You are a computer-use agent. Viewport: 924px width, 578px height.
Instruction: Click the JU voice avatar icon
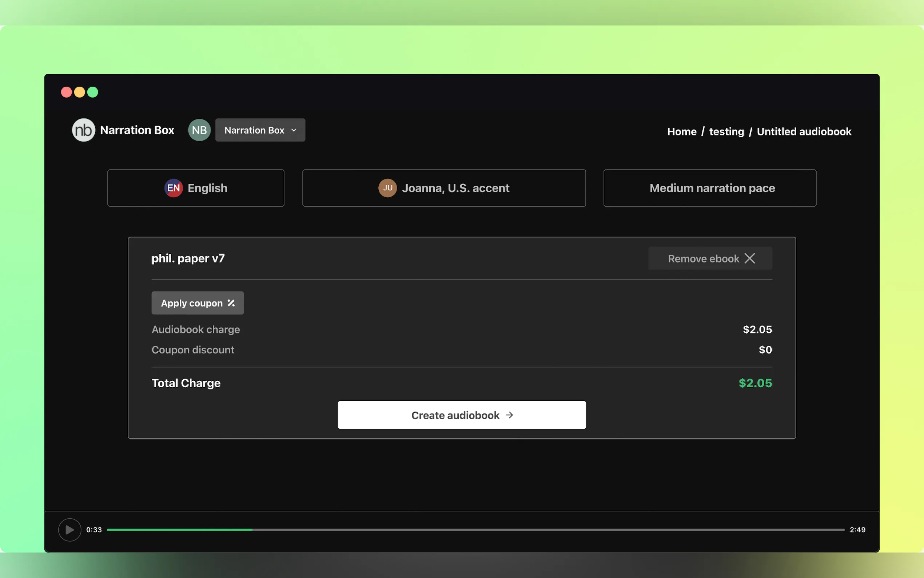click(x=387, y=188)
